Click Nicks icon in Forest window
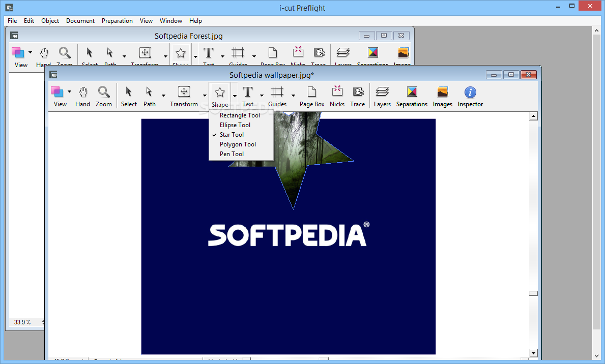The image size is (605, 364). [298, 52]
